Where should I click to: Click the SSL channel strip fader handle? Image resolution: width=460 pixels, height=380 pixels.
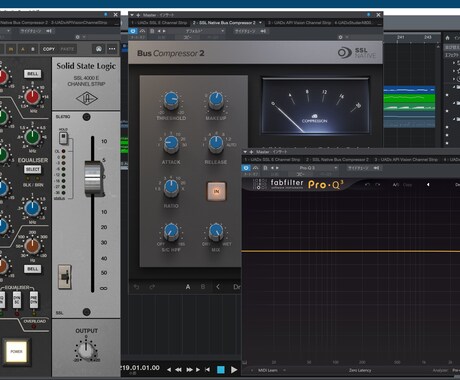[x=94, y=178]
